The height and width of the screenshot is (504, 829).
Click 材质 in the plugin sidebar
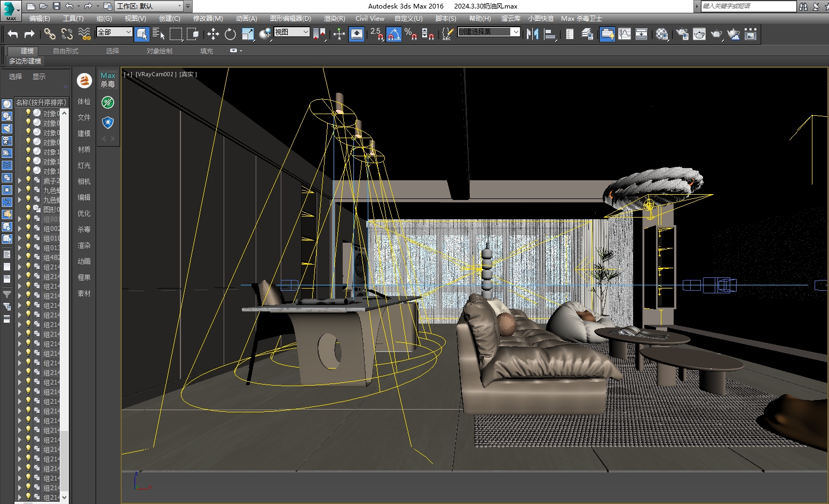(84, 149)
